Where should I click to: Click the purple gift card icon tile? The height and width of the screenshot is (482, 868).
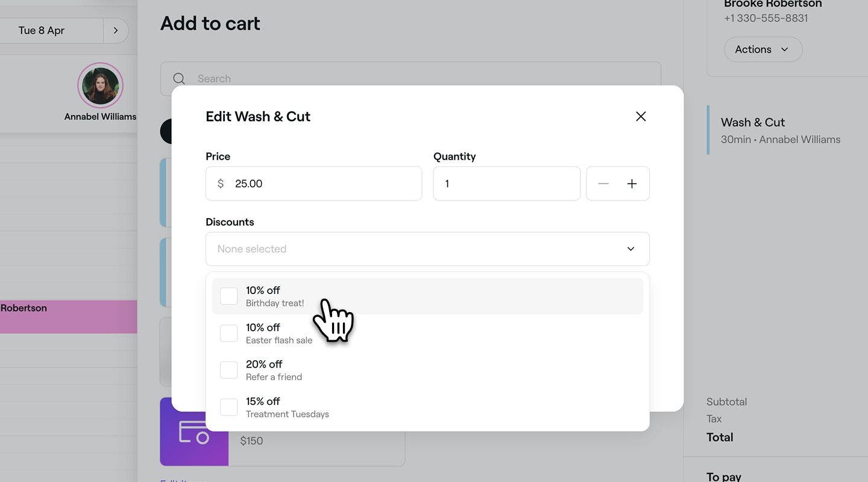[x=194, y=431]
